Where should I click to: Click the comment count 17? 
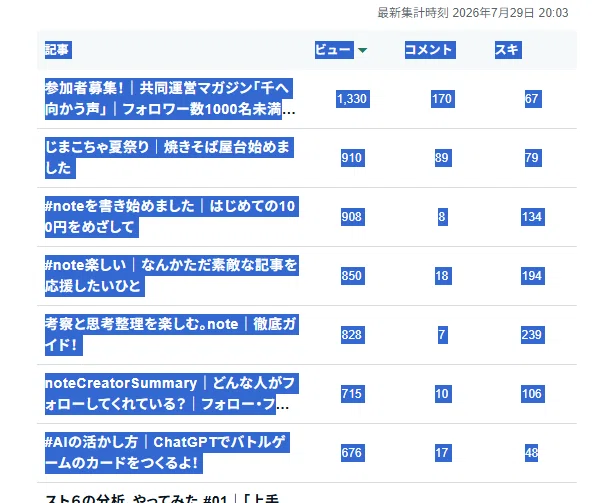pyautogui.click(x=443, y=453)
